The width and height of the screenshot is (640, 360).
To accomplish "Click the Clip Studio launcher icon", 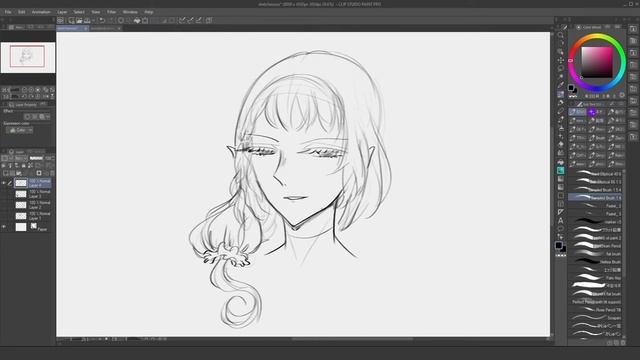I will (x=60, y=20).
